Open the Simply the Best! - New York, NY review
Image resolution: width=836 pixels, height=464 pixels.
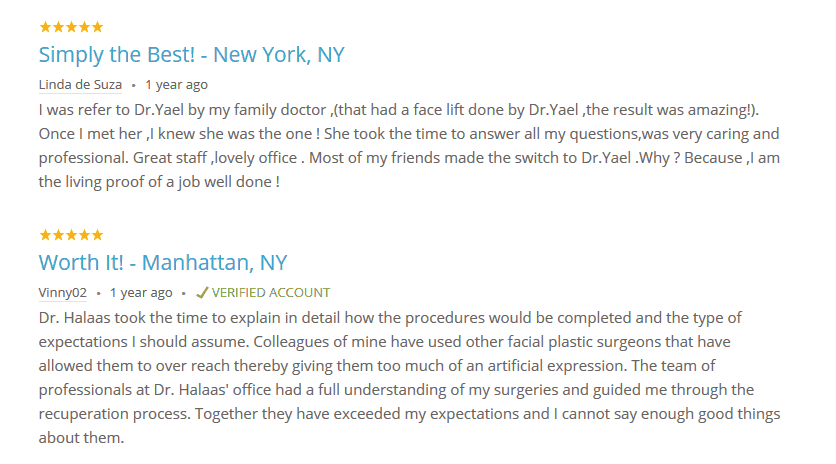(x=191, y=55)
